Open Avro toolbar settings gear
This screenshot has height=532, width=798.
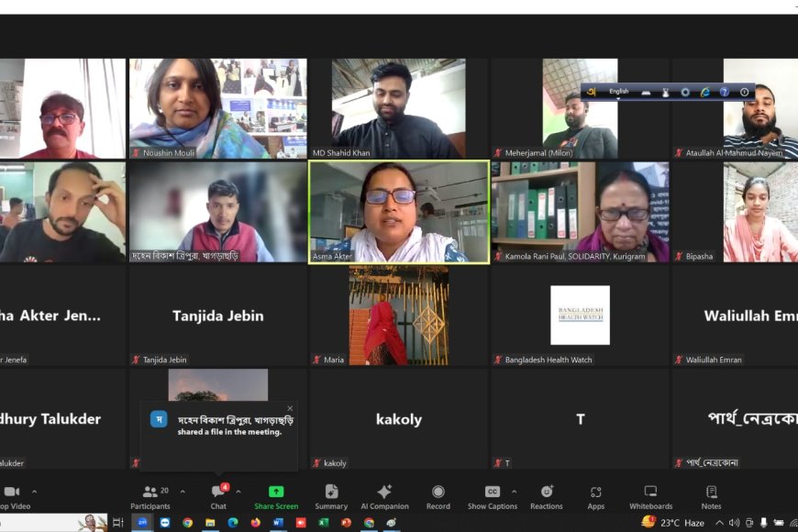tap(685, 92)
